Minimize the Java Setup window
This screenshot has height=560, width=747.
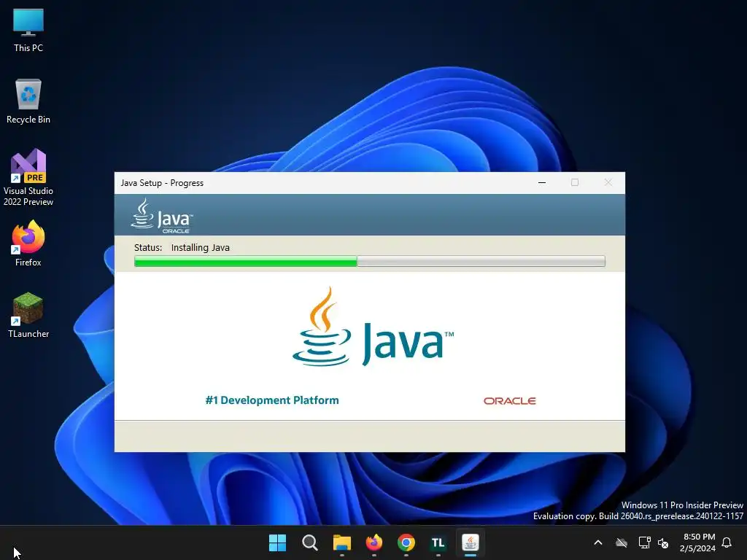tap(542, 182)
